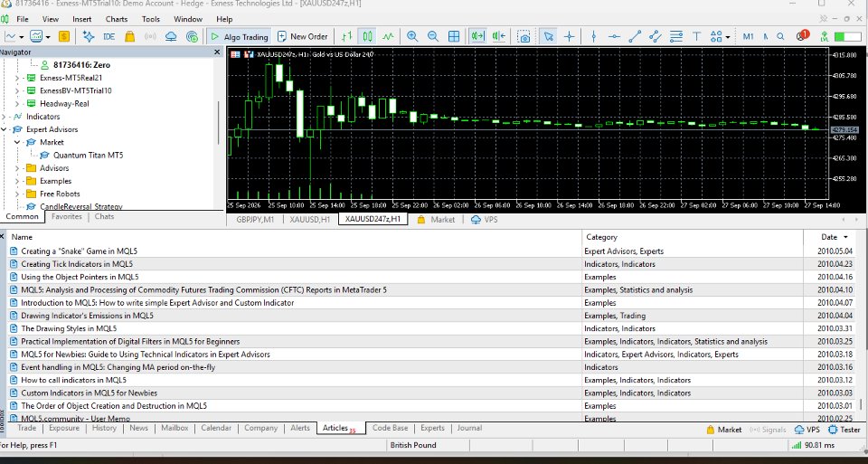Switch chart to bar chart mode
Viewport: 868px width, 464px height.
pyautogui.click(x=346, y=36)
